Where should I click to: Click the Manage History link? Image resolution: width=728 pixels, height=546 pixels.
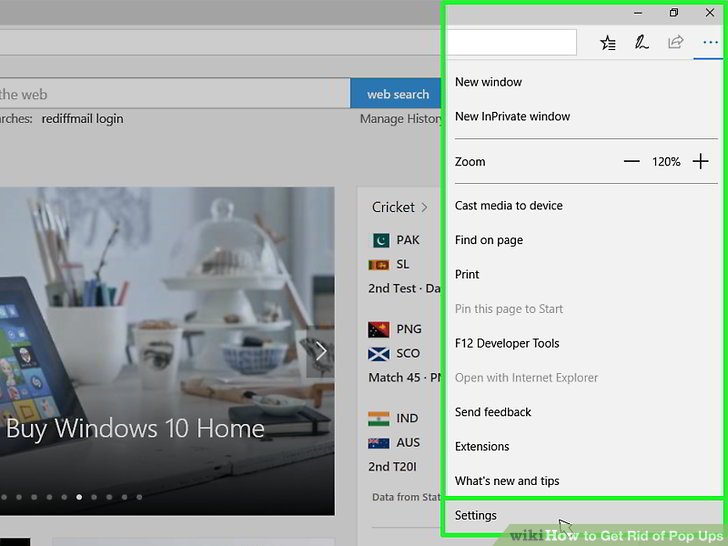coord(401,119)
